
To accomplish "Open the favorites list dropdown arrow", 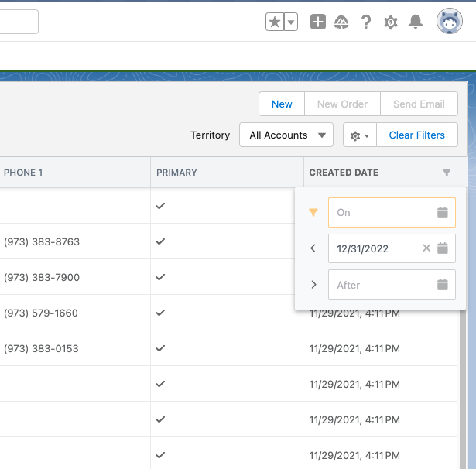I will (291, 22).
